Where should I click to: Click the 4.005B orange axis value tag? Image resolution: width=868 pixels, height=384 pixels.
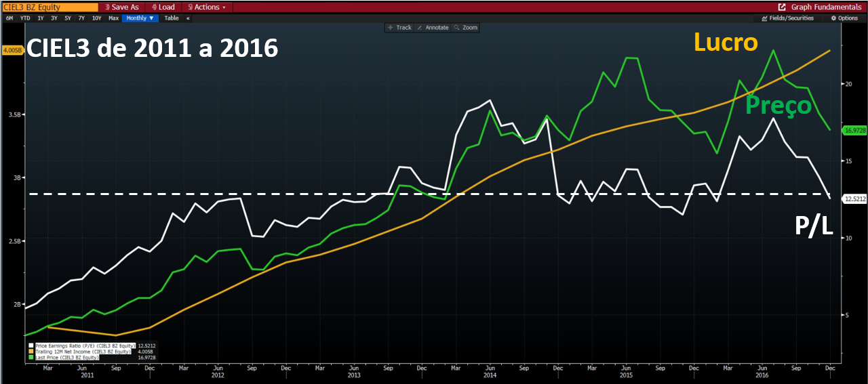13,51
